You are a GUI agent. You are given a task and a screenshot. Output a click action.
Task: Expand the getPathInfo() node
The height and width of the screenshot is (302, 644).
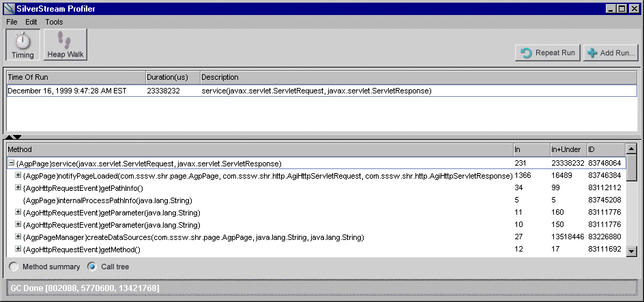coord(18,188)
